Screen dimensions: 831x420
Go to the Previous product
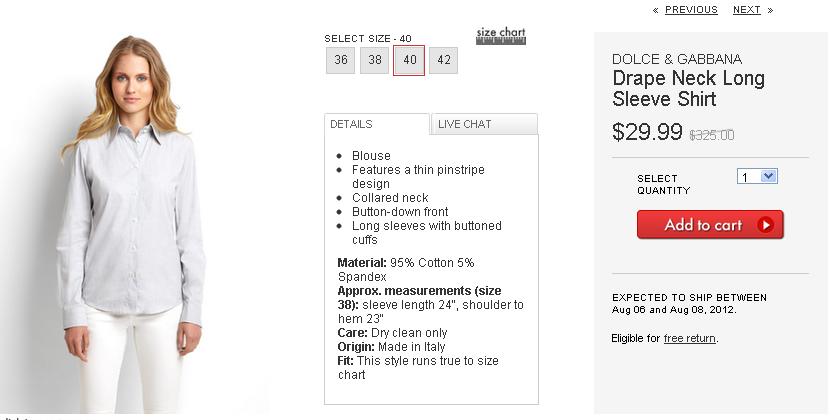(x=691, y=10)
